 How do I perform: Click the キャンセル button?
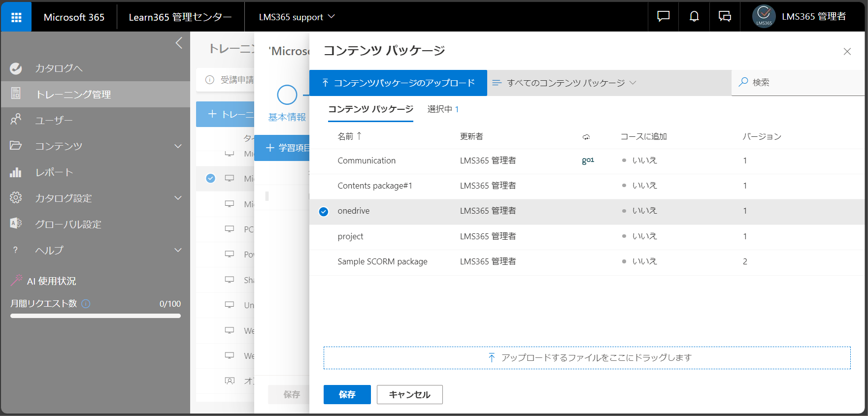point(410,394)
